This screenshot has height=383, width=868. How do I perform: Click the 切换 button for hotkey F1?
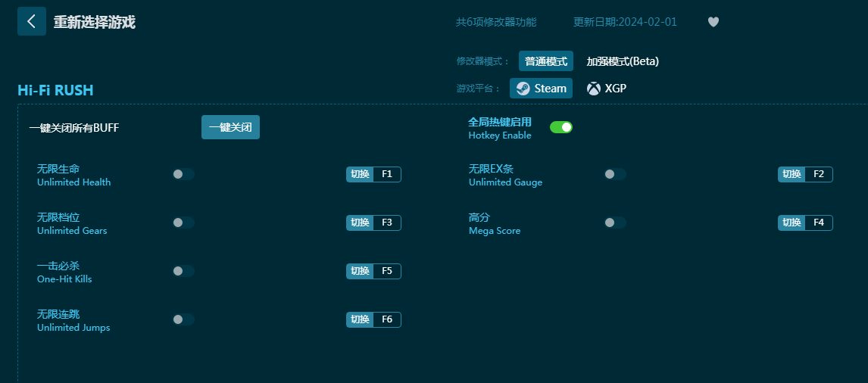(x=360, y=174)
